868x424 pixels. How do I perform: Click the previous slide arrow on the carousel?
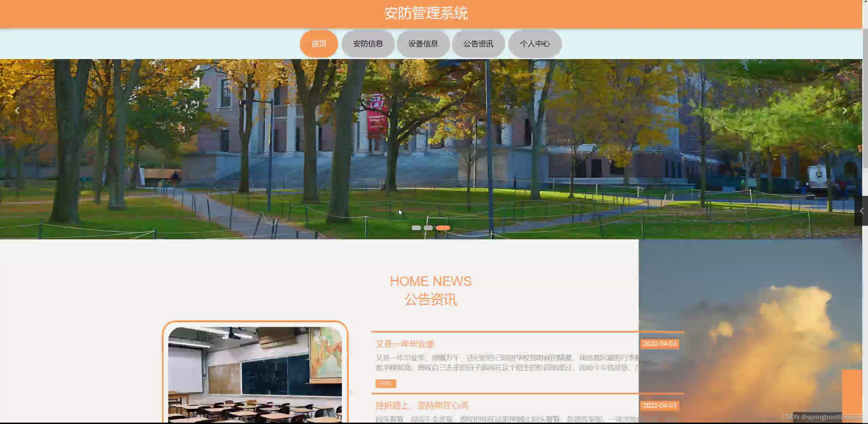click(17, 111)
